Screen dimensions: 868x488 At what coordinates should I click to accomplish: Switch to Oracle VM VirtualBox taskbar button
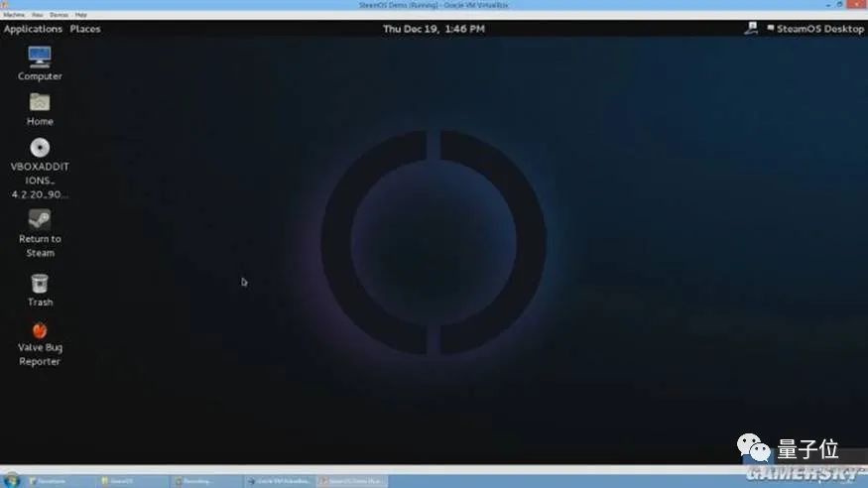[279, 481]
